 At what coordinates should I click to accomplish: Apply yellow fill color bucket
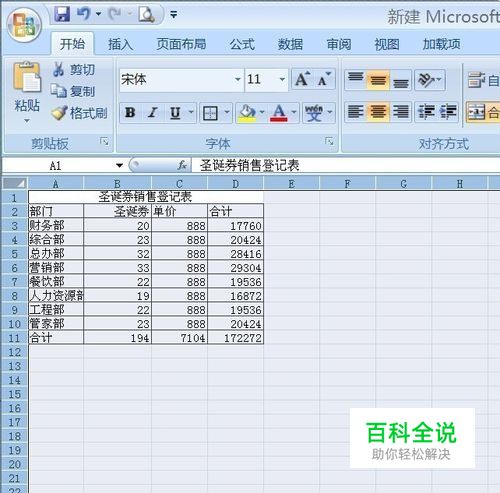click(x=247, y=113)
